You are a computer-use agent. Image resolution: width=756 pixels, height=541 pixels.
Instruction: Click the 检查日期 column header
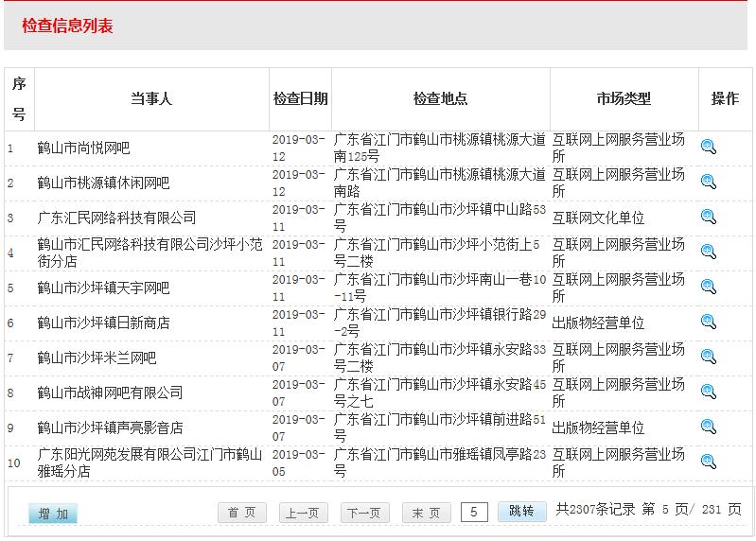[x=300, y=98]
